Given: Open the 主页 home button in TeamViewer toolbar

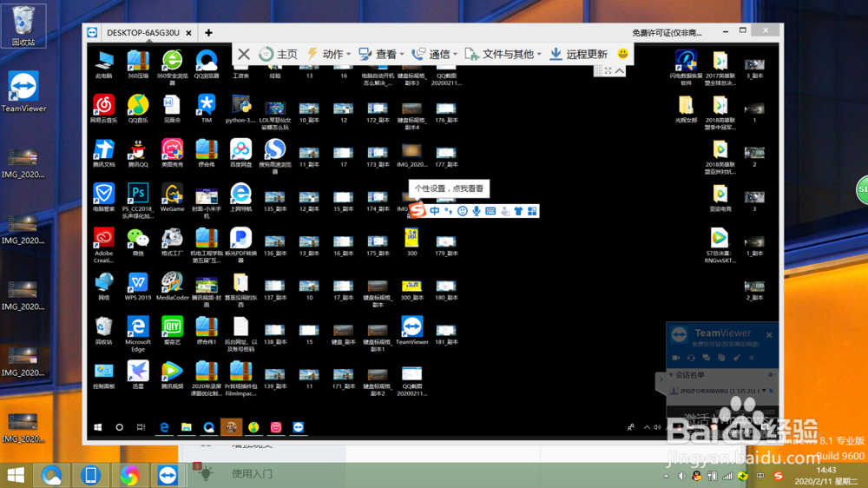Looking at the screenshot, I should pos(279,54).
